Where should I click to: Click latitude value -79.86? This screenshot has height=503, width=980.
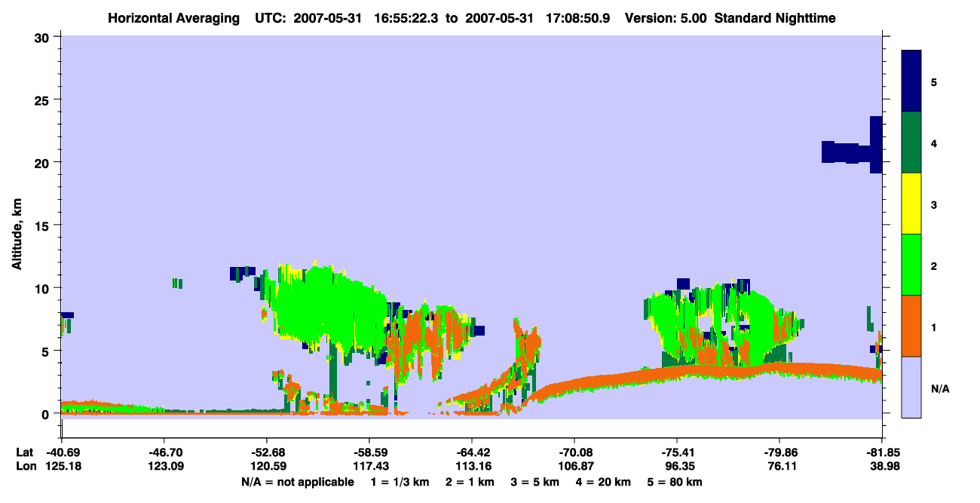(x=779, y=452)
